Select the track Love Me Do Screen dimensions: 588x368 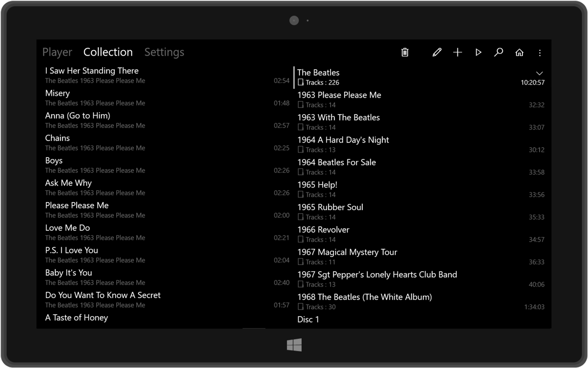[x=67, y=228]
